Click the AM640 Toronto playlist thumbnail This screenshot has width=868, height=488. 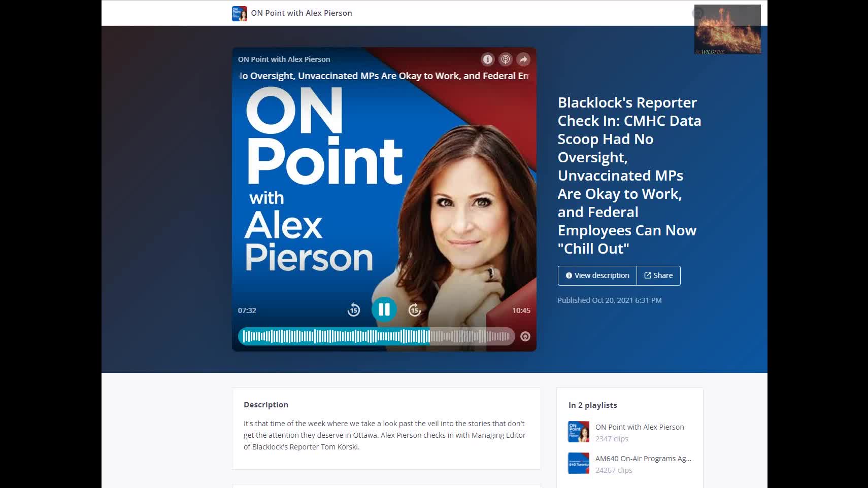[579, 463]
